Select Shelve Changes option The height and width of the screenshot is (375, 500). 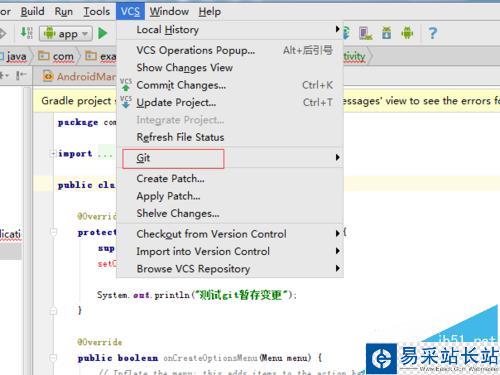click(230, 213)
